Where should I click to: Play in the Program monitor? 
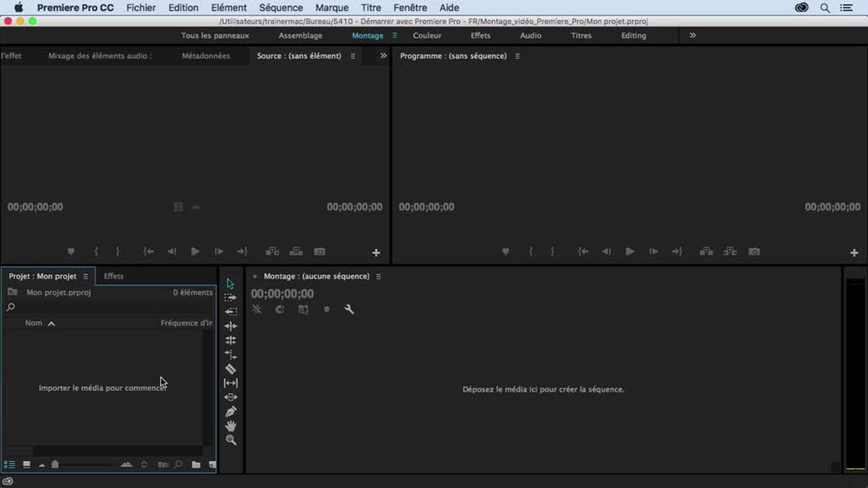(x=630, y=251)
